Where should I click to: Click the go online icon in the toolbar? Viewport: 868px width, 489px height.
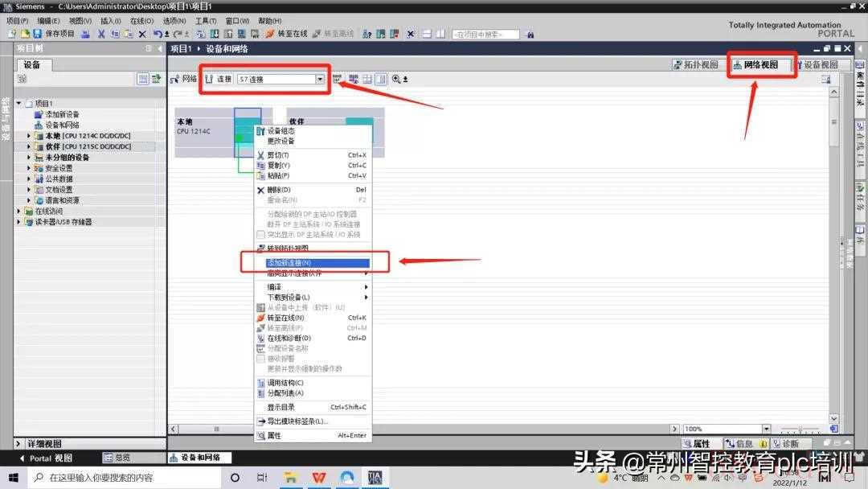269,34
